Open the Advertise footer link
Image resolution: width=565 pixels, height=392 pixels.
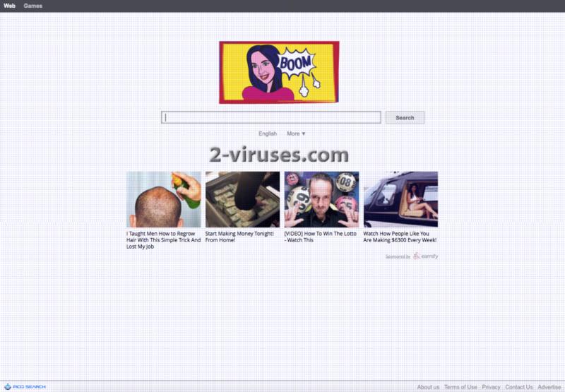(x=549, y=387)
